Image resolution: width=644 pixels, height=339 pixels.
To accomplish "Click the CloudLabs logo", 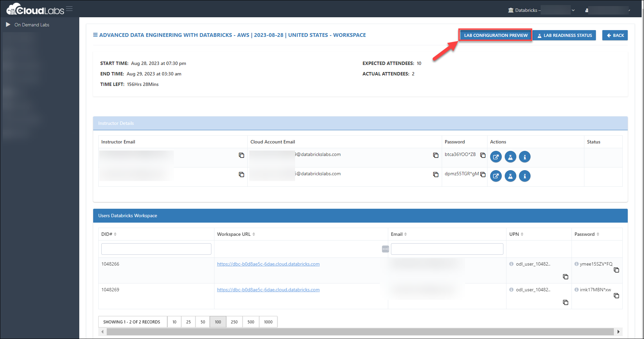I will [35, 9].
